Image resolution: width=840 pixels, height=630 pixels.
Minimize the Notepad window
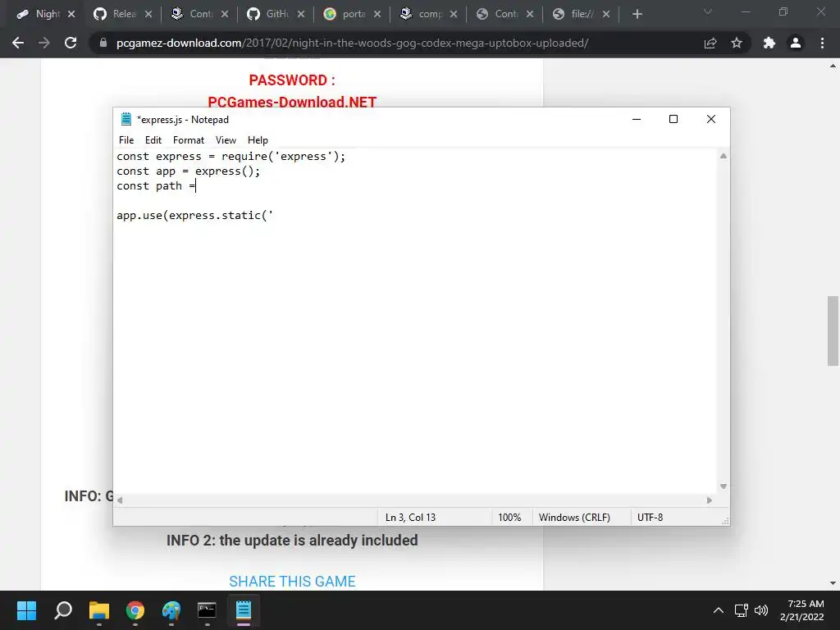coord(637,119)
